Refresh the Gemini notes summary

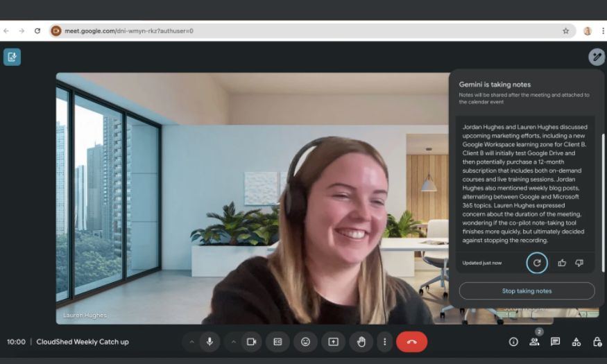(537, 263)
